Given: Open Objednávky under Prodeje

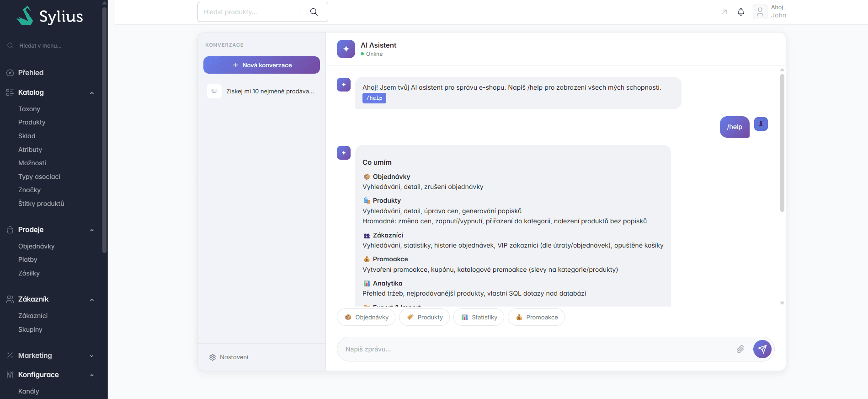Looking at the screenshot, I should pos(37,246).
